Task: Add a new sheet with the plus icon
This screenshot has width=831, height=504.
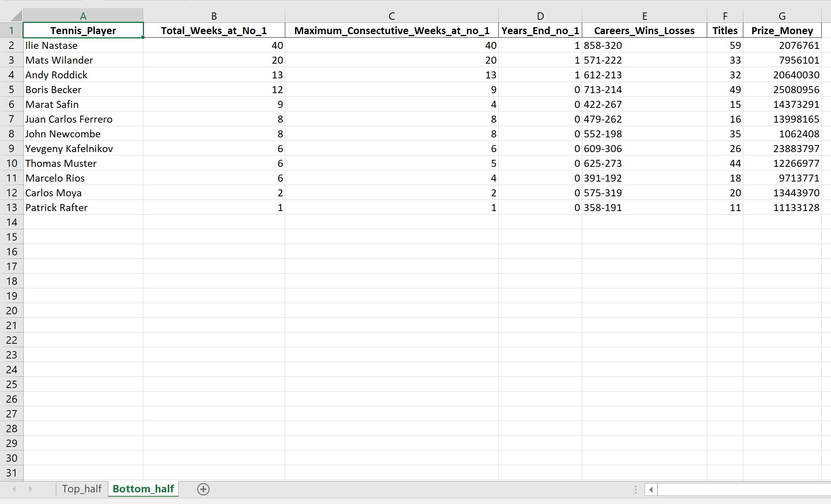Action: click(203, 489)
